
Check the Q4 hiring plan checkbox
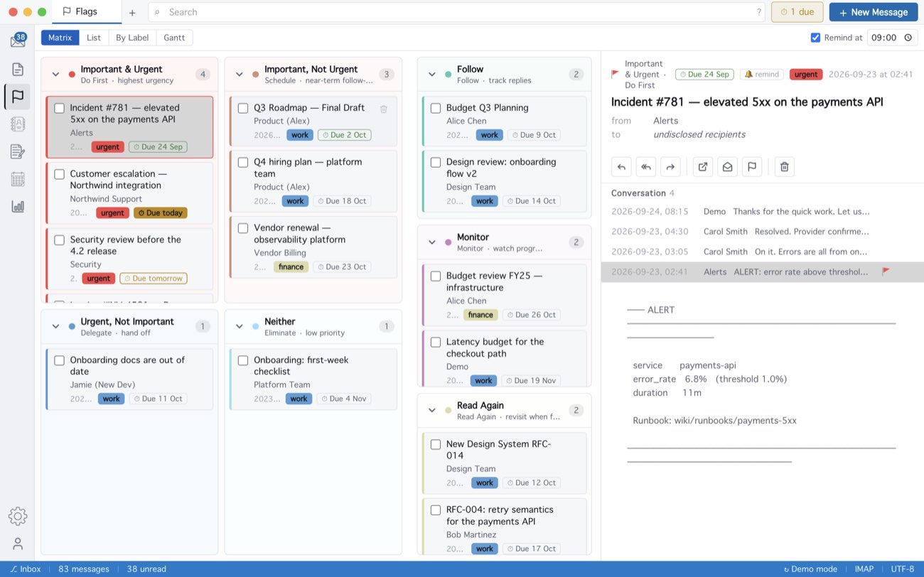click(x=243, y=162)
